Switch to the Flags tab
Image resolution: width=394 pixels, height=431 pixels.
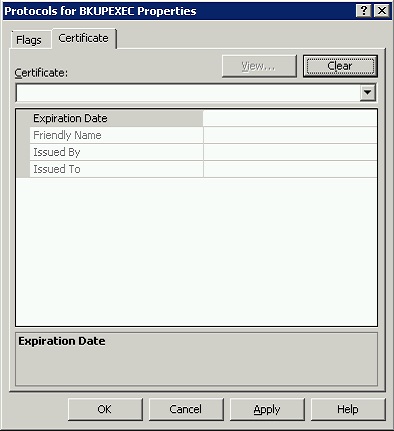coord(29,40)
